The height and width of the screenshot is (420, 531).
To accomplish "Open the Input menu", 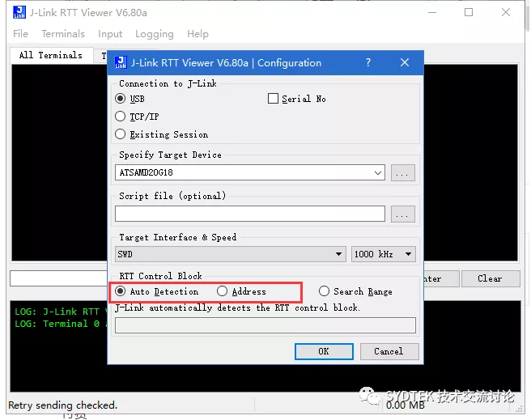I will click(x=110, y=34).
